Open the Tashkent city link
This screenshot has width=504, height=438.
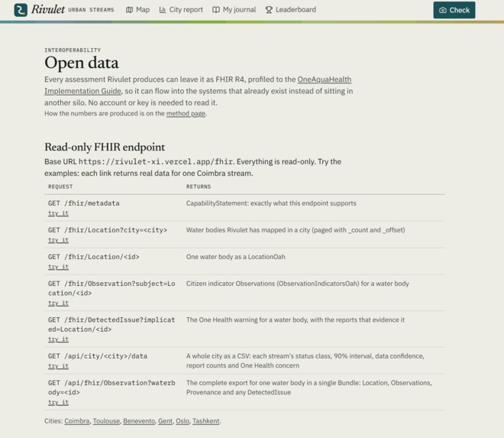click(x=205, y=421)
